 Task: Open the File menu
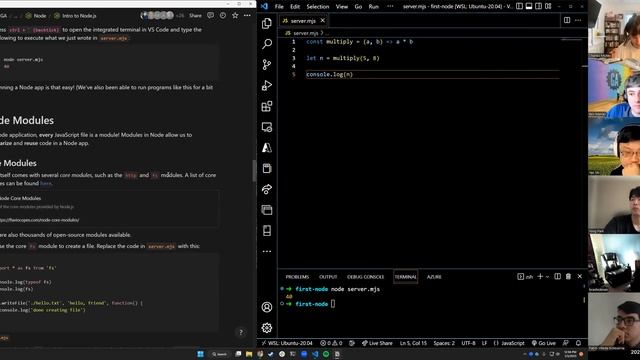click(279, 7)
